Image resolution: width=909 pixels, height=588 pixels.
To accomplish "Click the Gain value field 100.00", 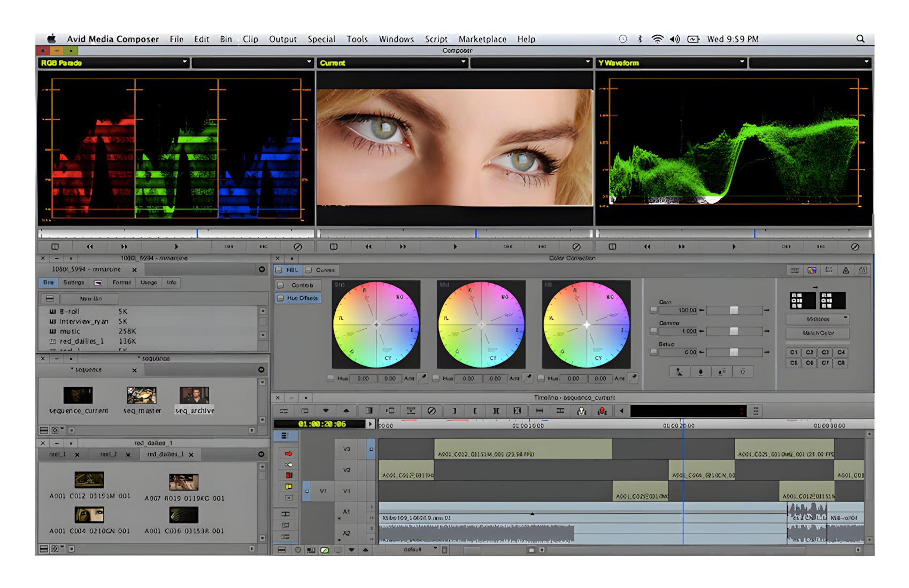I will coord(679,310).
